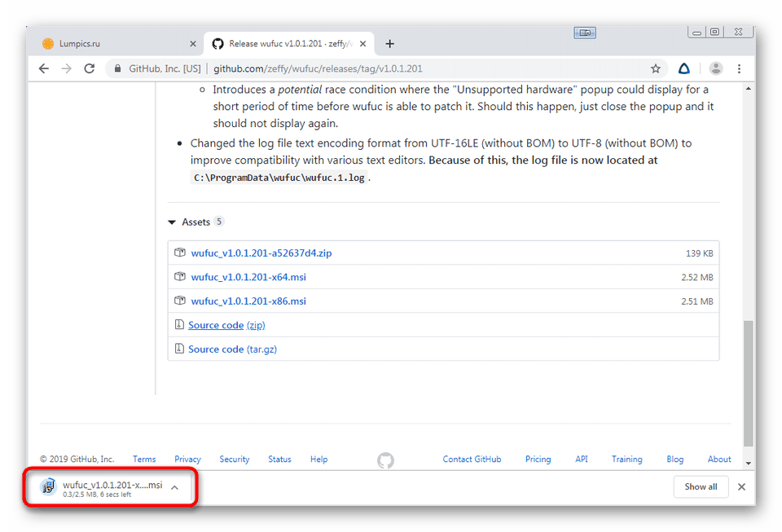Click the scrollbar up arrow
Image resolution: width=782 pixels, height=532 pixels.
coord(748,89)
